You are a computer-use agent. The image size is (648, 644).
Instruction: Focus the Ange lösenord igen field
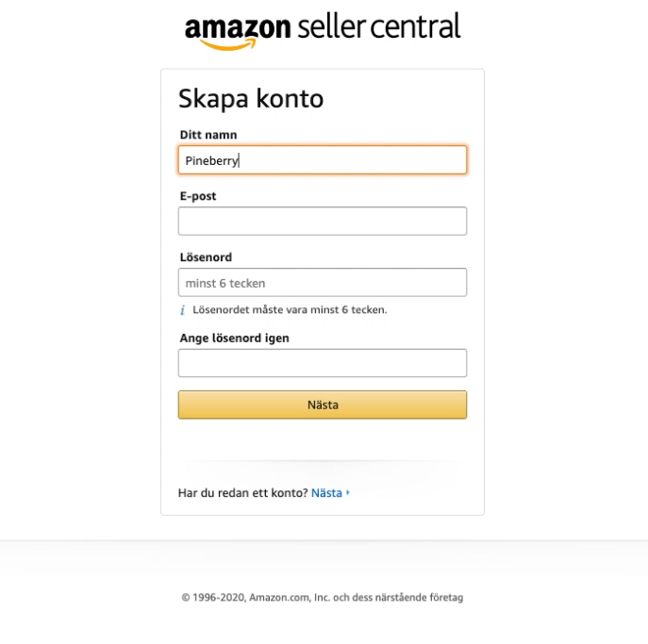tap(322, 363)
